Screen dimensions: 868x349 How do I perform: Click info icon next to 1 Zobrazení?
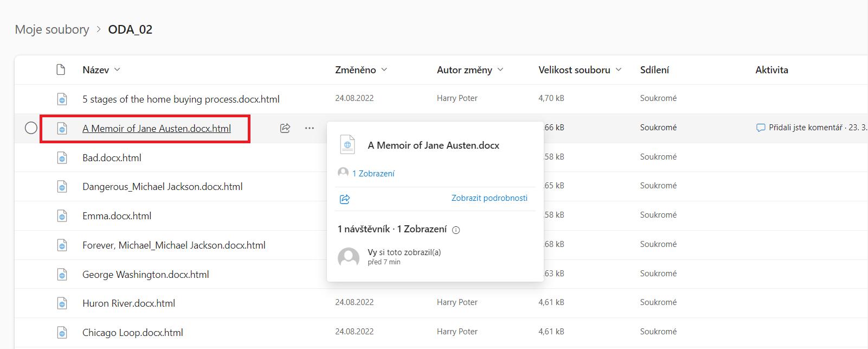click(456, 230)
